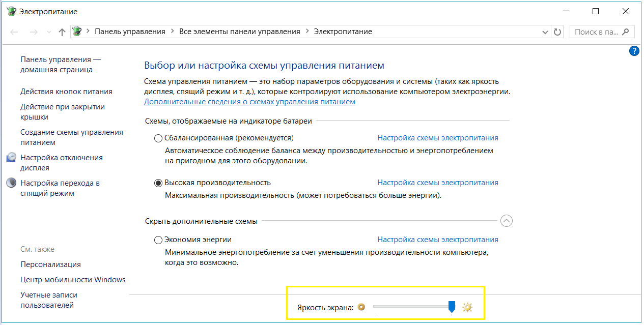Expand chevron after 'Все элементы панели управления'
644x325 pixels.
click(307, 32)
